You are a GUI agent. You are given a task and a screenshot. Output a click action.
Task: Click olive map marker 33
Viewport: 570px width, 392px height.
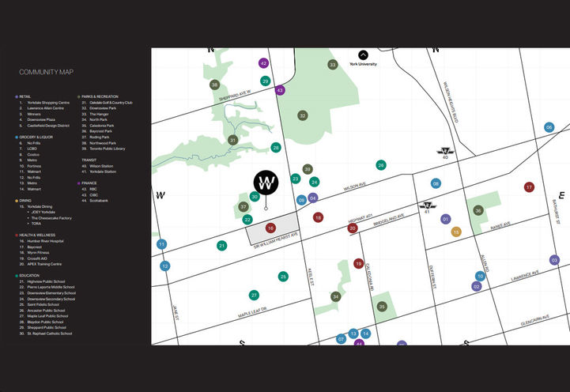click(332, 65)
